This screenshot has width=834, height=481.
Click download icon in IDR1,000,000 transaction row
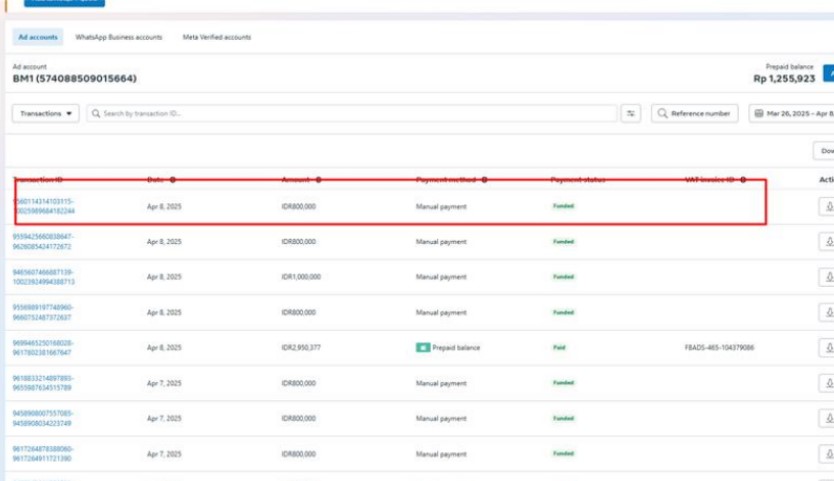click(828, 277)
